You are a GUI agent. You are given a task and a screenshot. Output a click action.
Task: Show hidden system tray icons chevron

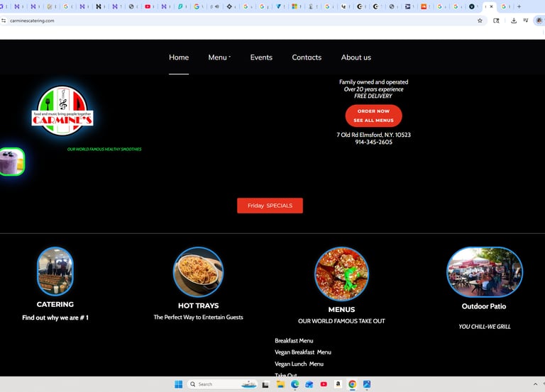pyautogui.click(x=535, y=384)
